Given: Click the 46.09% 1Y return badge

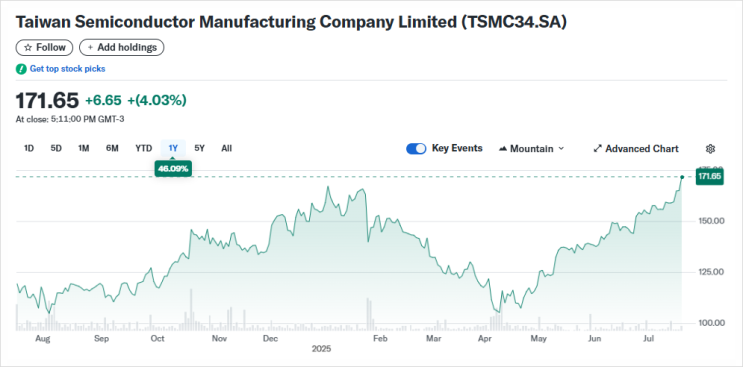Looking at the screenshot, I should [173, 169].
